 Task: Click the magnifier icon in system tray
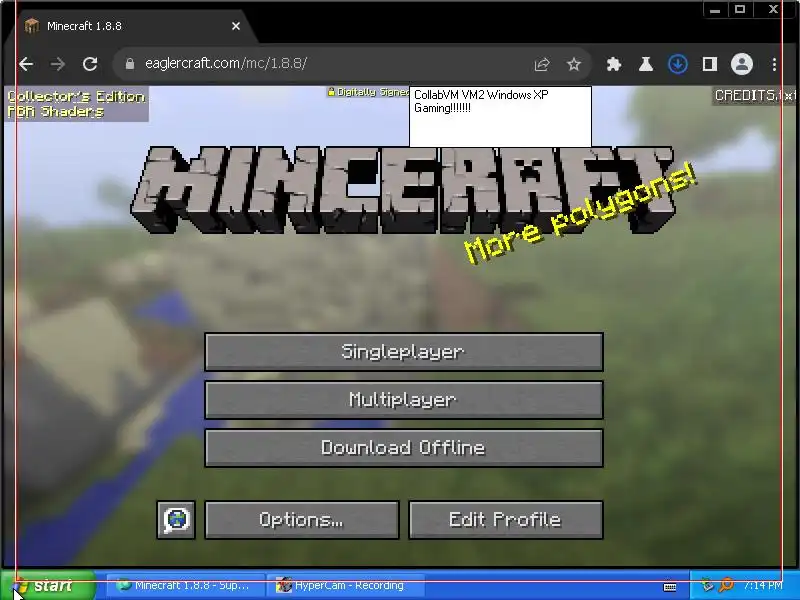[727, 585]
